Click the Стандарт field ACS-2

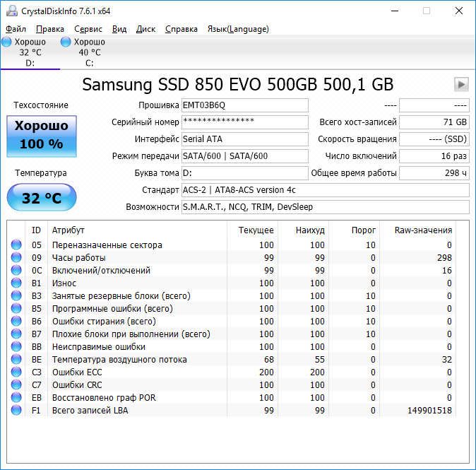pos(326,190)
